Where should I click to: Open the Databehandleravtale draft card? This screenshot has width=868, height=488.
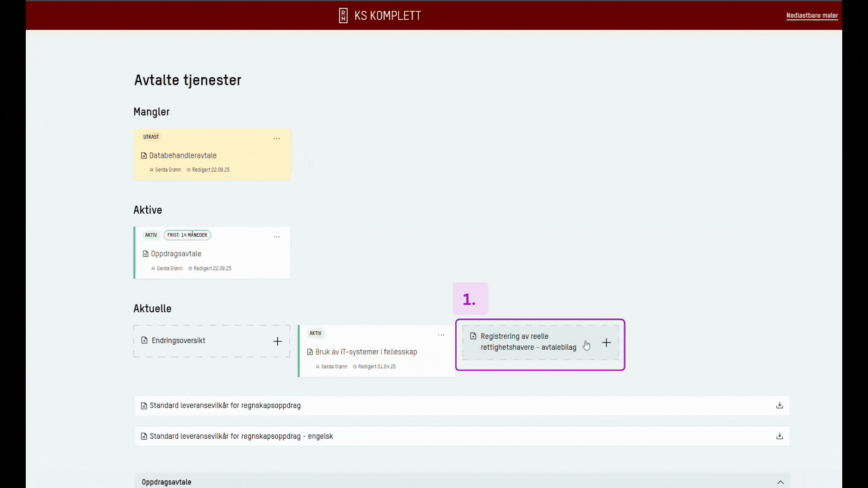tap(183, 155)
